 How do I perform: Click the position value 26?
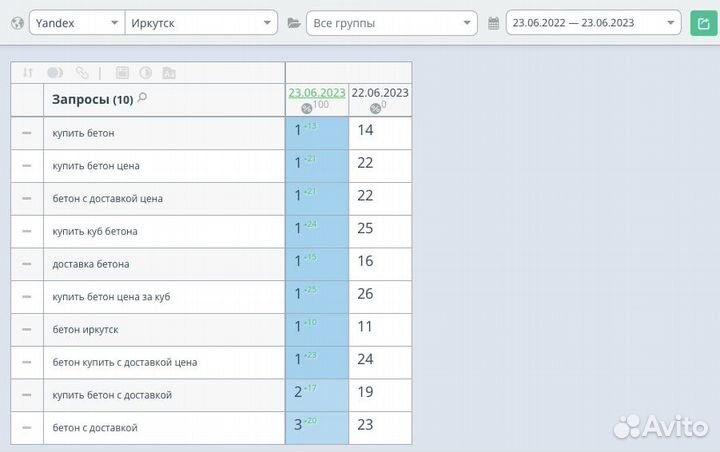click(x=366, y=294)
